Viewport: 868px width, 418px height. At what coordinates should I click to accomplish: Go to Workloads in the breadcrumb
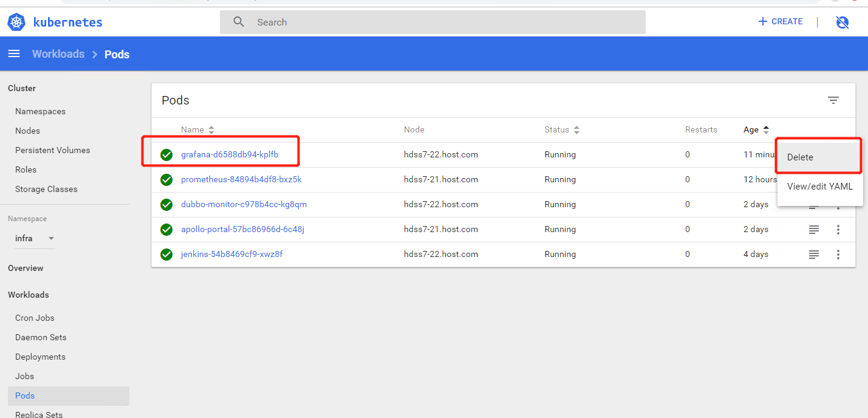[58, 54]
